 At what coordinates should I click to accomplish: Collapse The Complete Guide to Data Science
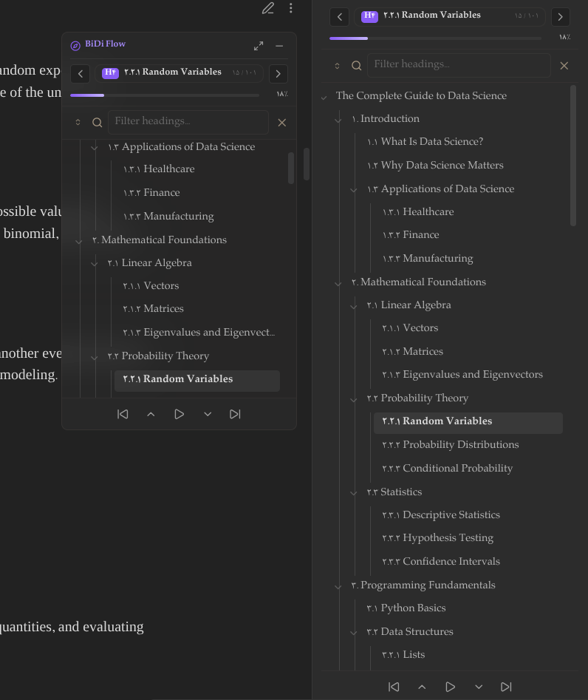324,97
